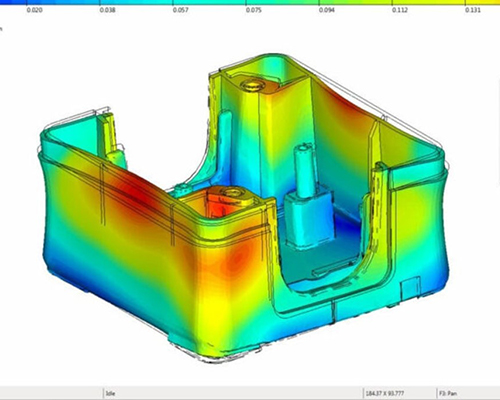Click the color scale legend bar

250,2
